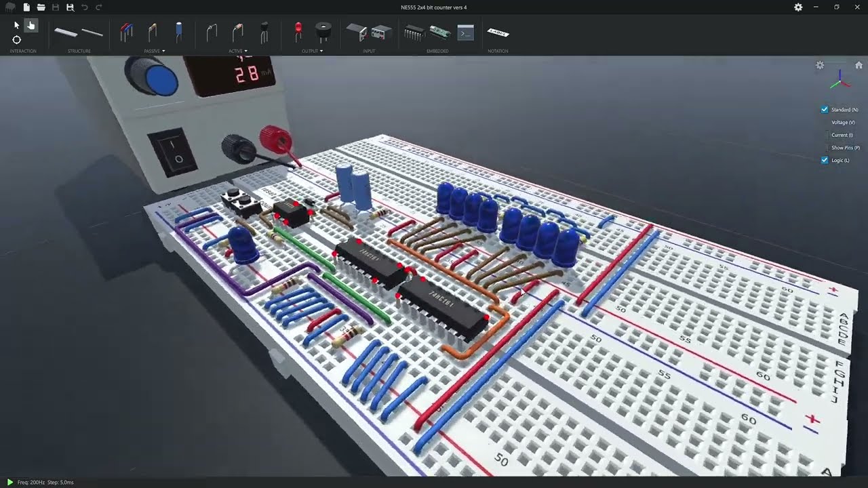Turn on Show Pins (P)
This screenshot has width=868, height=488.
846,148
